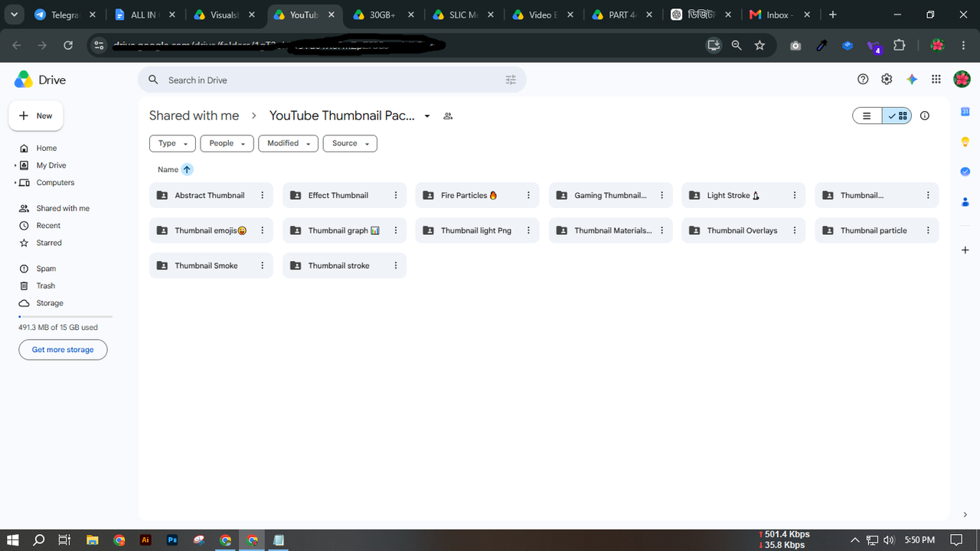
Task: Switch to grid layout view
Action: 897,116
